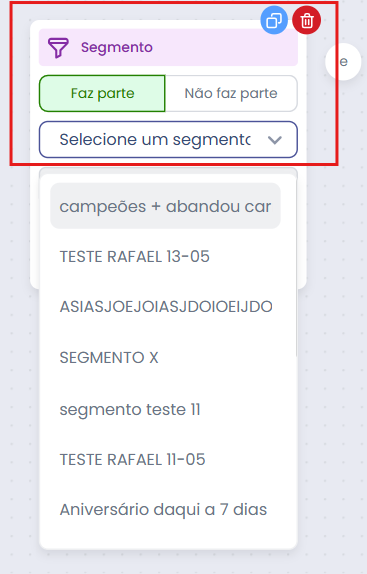The height and width of the screenshot is (574, 367).
Task: Click the round white node at right edge
Action: point(343,62)
